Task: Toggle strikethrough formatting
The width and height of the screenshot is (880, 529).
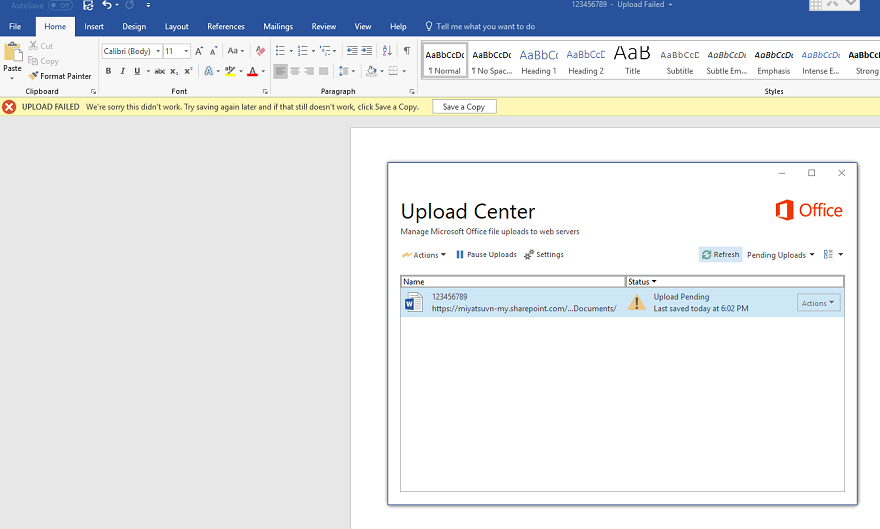Action: tap(160, 71)
